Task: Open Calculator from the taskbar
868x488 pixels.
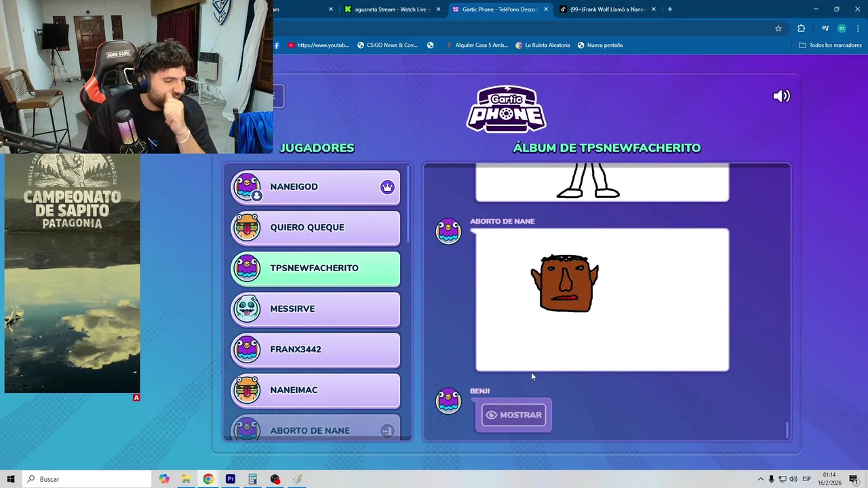Action: pyautogui.click(x=252, y=479)
